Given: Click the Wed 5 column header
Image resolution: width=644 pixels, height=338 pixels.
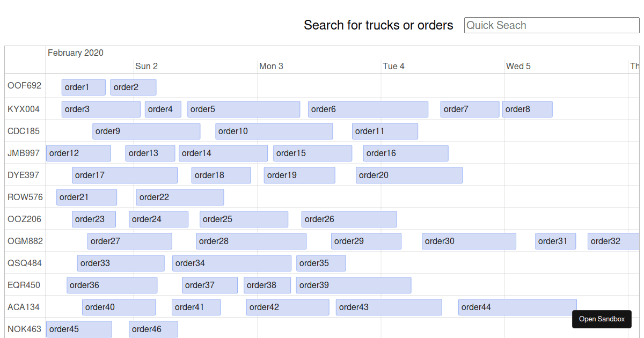Looking at the screenshot, I should 518,66.
